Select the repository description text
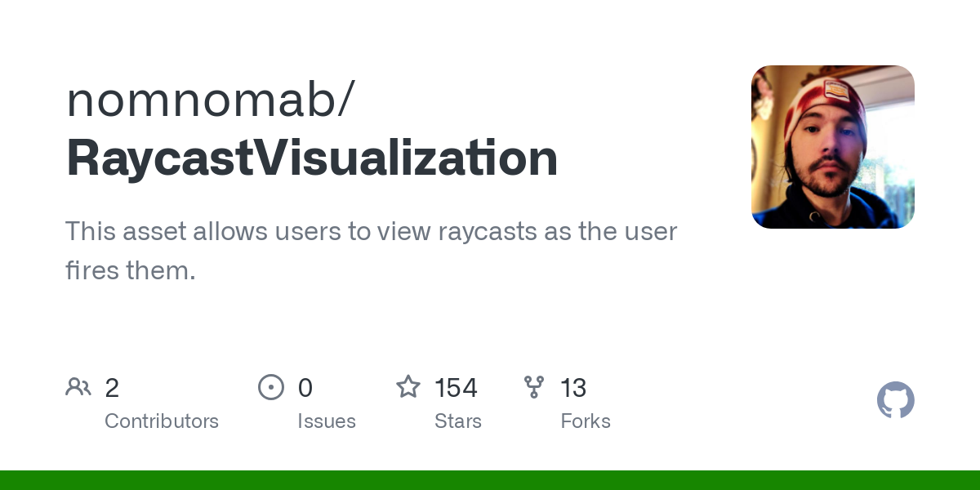 coord(372,251)
